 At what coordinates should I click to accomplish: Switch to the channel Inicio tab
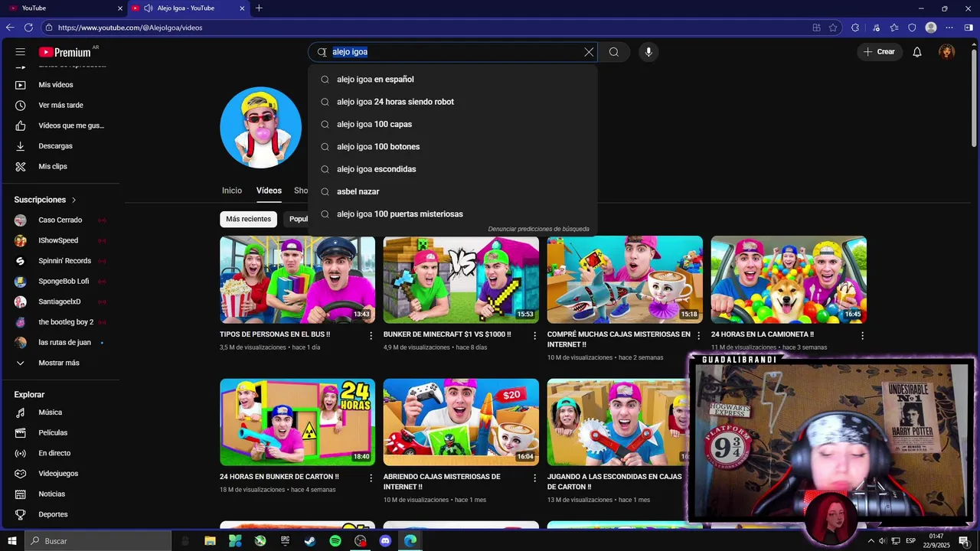(x=232, y=191)
